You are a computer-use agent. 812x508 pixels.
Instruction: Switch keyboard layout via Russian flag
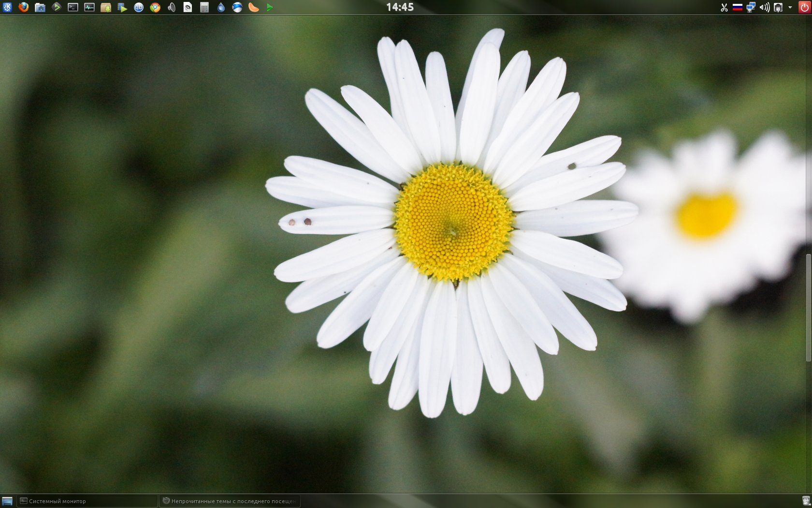click(x=738, y=7)
